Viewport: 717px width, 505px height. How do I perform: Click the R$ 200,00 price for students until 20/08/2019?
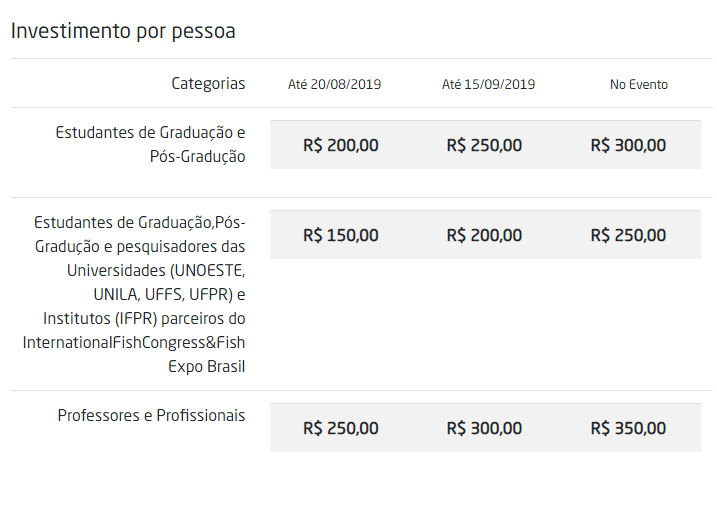click(x=341, y=145)
